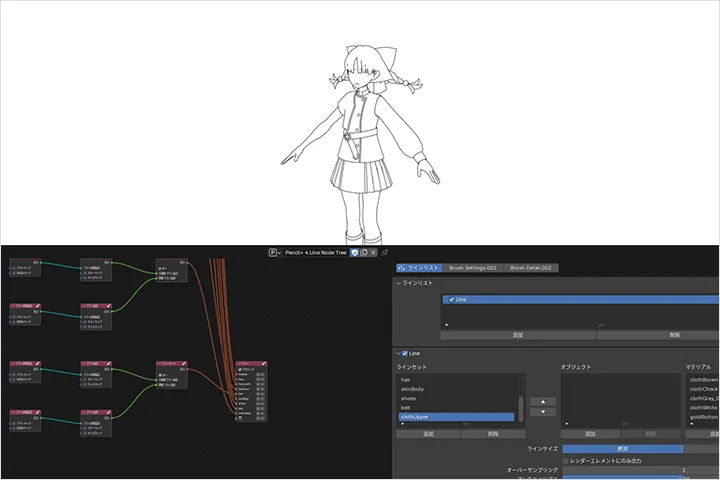
Task: Enable レンダーエレメントにのみ出力 checkbox
Action: [x=566, y=461]
